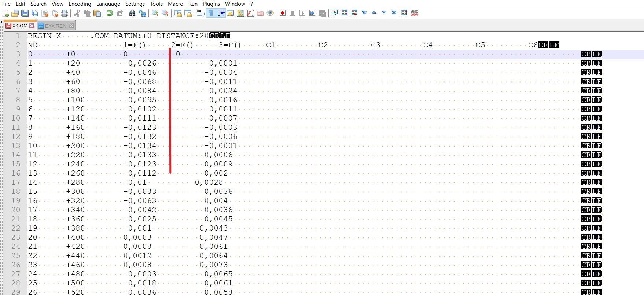Open the ? help menu
Viewport: 644px width, 295px height.
pyautogui.click(x=252, y=4)
